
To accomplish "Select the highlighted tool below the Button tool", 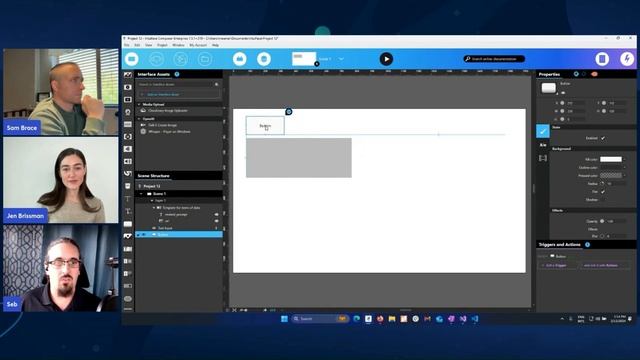I will [x=128, y=236].
